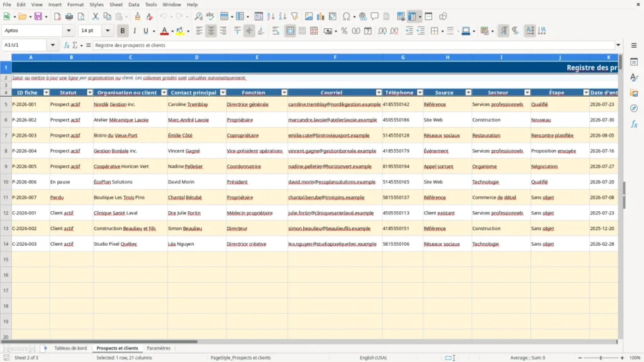Toggle Align Left
The height and width of the screenshot is (362, 644).
[x=199, y=31]
